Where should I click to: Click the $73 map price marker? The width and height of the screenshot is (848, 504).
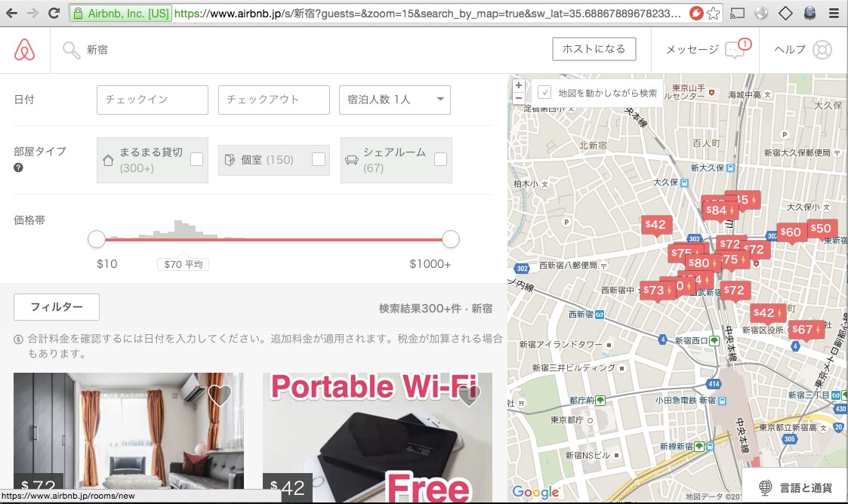[656, 290]
